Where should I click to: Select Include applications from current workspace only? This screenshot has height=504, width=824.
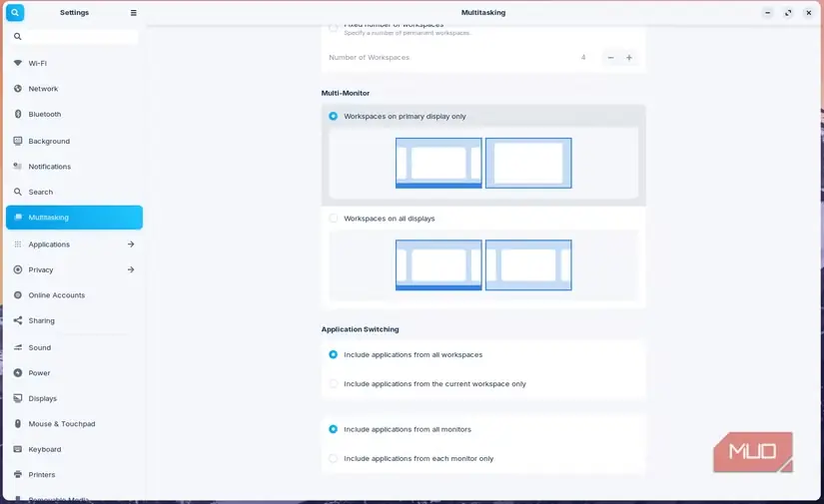click(334, 384)
